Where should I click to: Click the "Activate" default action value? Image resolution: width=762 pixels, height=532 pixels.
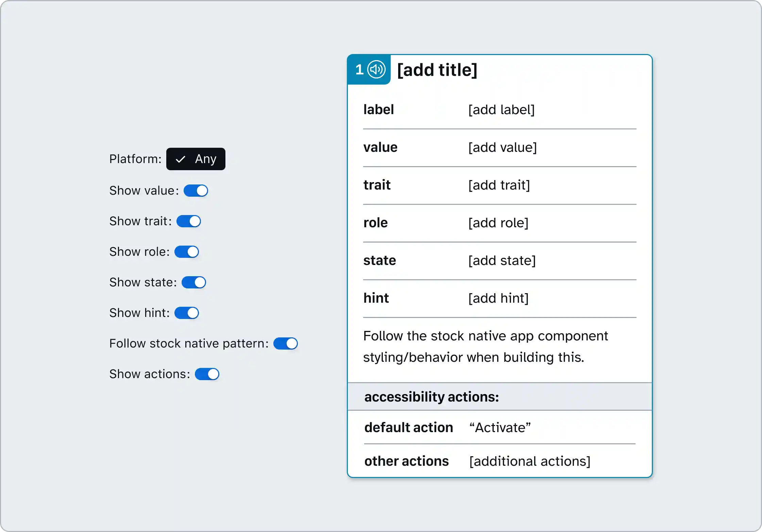point(499,427)
